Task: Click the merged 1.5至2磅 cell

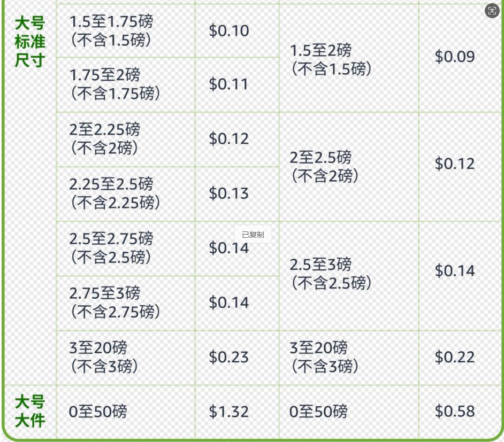Action: coord(349,58)
